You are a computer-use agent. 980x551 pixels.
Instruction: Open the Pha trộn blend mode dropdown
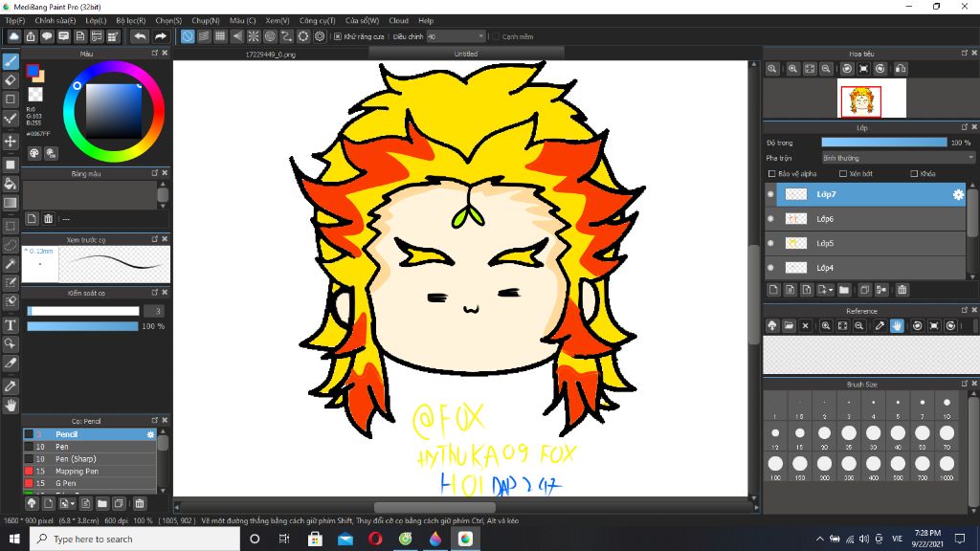pyautogui.click(x=898, y=158)
